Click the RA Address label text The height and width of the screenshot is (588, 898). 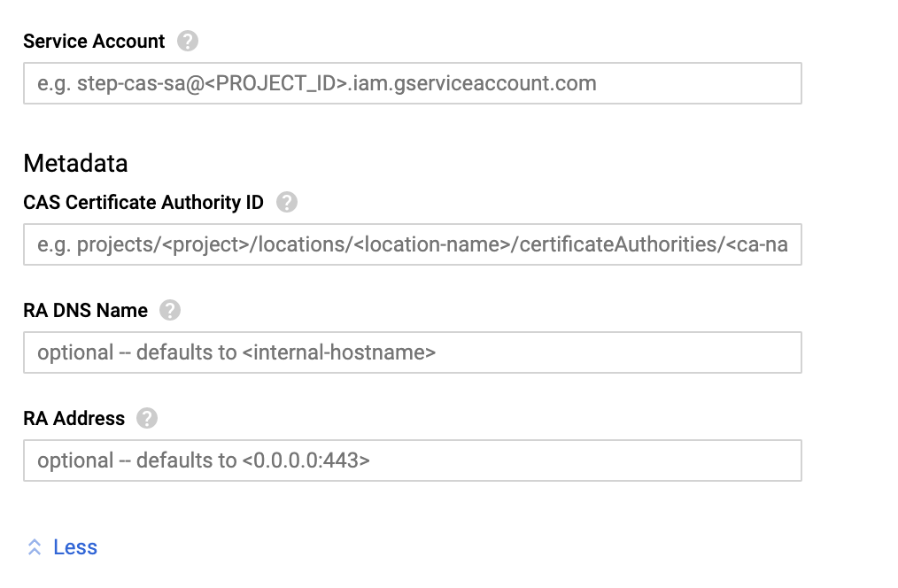pyautogui.click(x=74, y=418)
